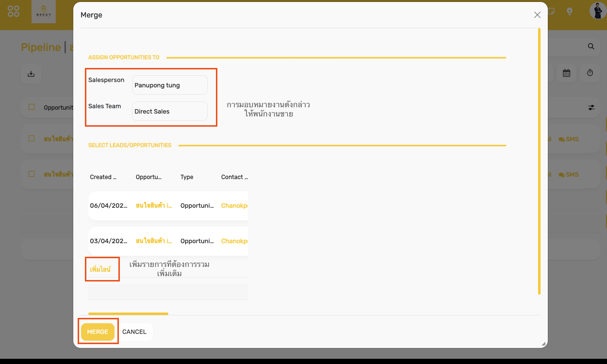
Task: Click Type cell in 03/04 row
Action: [x=197, y=241]
